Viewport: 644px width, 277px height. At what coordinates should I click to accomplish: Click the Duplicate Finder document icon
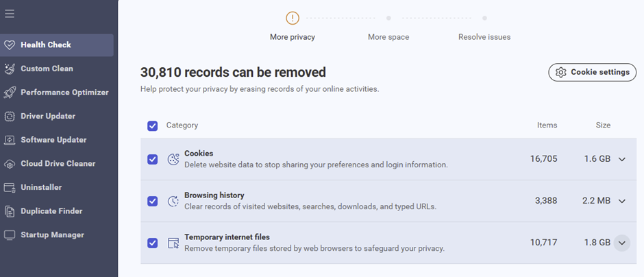point(10,211)
